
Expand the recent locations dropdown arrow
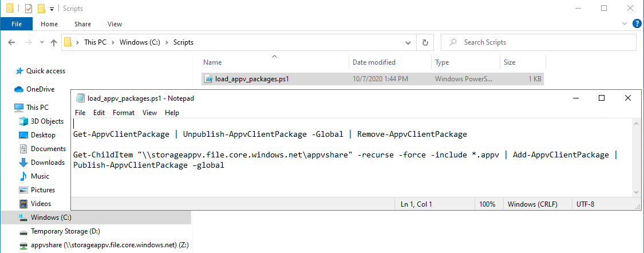(42, 42)
